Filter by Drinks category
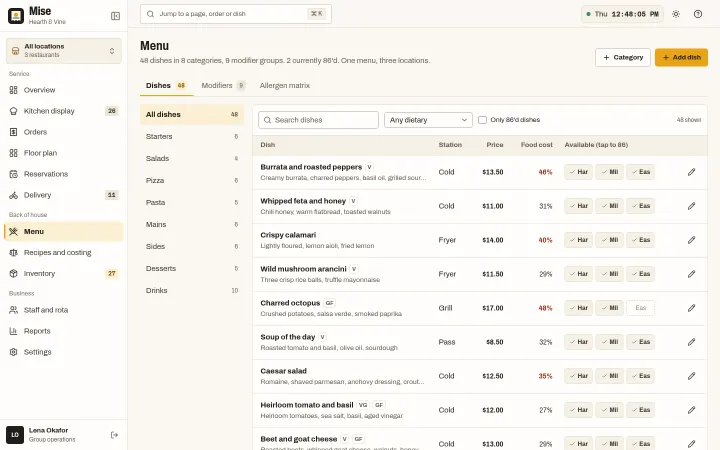 (x=192, y=291)
